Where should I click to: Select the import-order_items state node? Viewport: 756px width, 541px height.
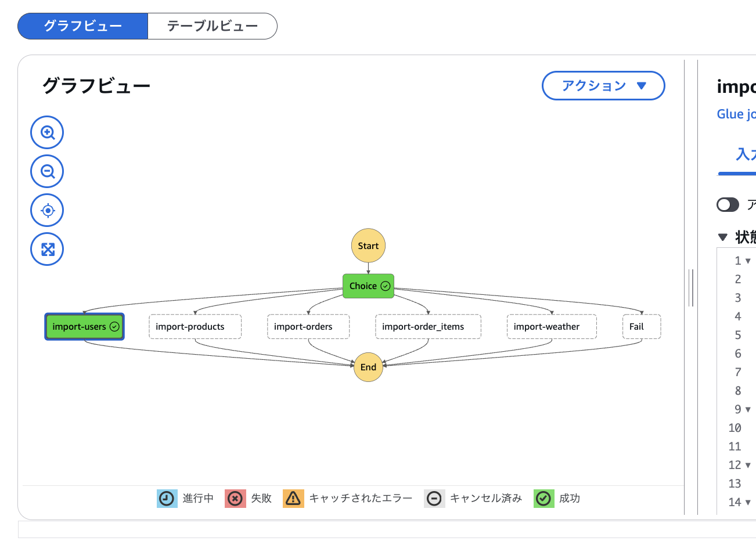pyautogui.click(x=428, y=327)
